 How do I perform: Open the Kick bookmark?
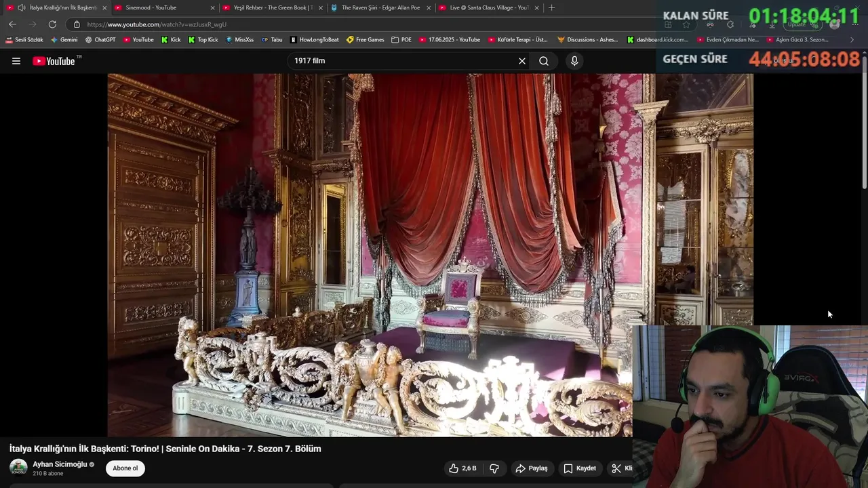[171, 39]
